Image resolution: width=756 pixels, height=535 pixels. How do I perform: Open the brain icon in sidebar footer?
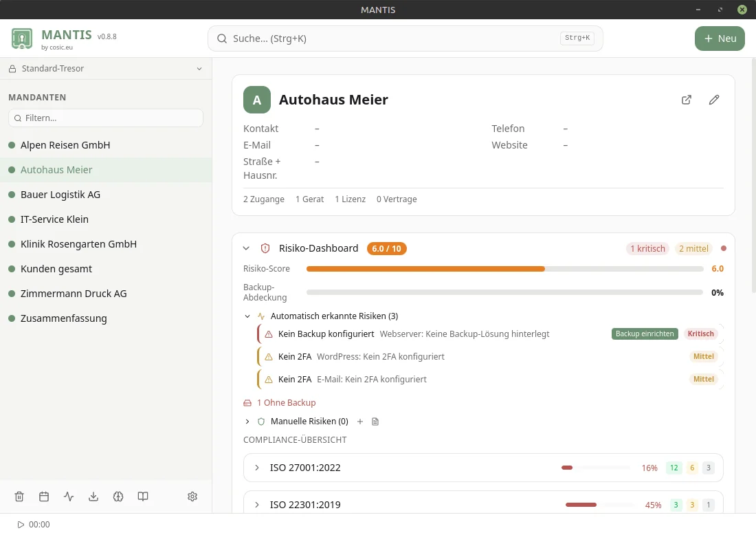[118, 496]
